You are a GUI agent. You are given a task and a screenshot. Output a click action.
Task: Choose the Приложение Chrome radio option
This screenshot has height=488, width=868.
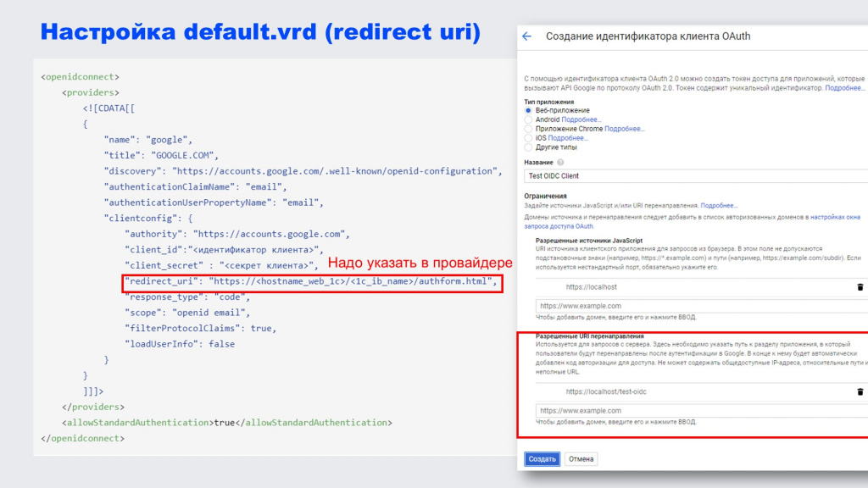529,129
